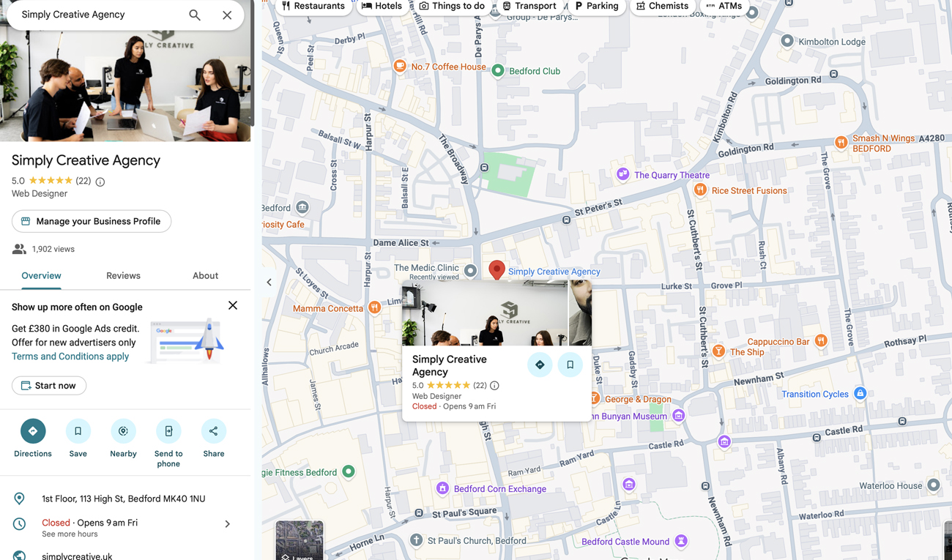The width and height of the screenshot is (952, 560).
Task: Click the Directions icon in side panel
Action: point(33,431)
